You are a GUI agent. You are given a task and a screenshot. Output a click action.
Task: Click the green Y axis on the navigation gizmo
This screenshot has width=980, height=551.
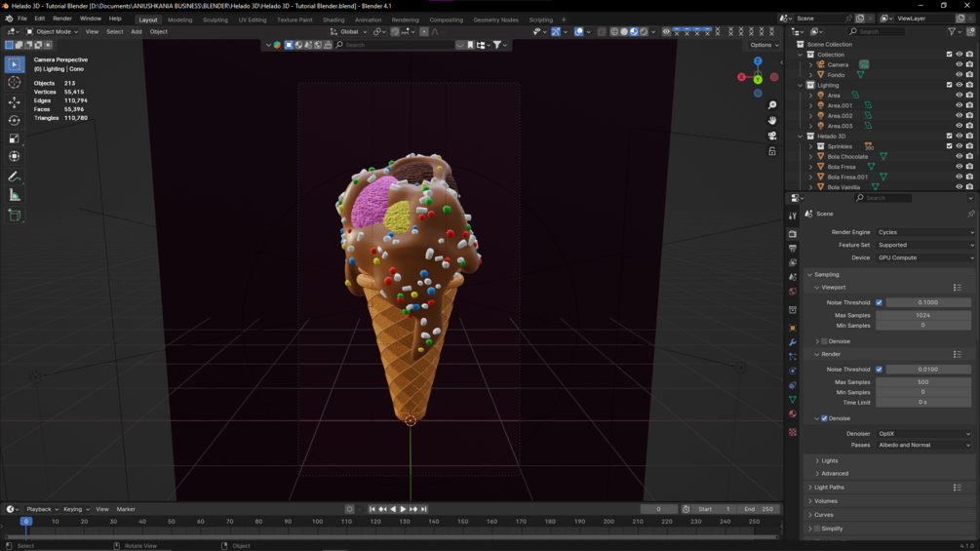coord(758,79)
